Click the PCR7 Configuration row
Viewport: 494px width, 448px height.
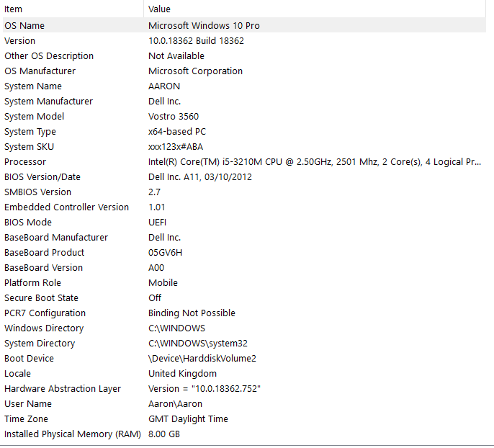click(x=45, y=313)
